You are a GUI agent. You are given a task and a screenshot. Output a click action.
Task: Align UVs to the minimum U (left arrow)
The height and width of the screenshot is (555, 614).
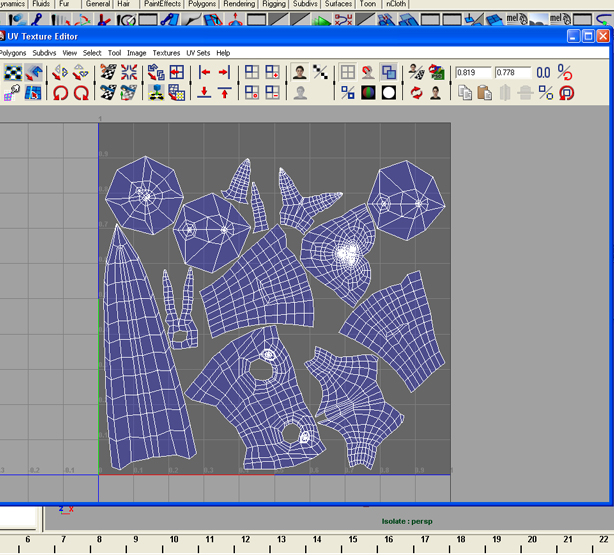[204, 73]
